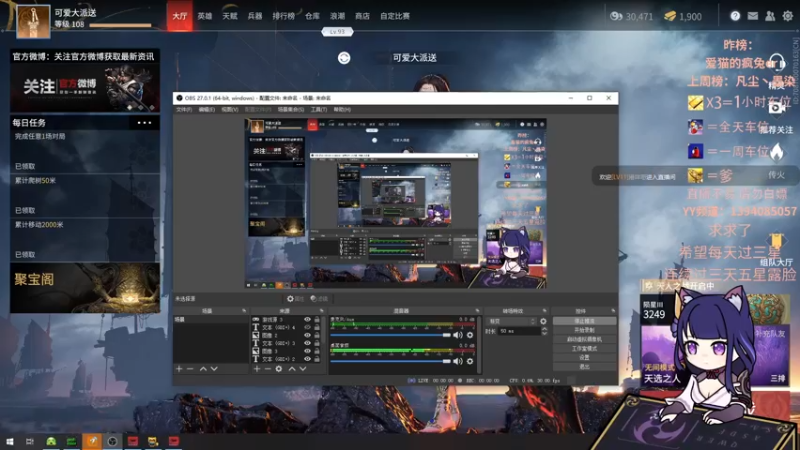
Task: Increase transition duration with up arrow
Action: pos(544,329)
